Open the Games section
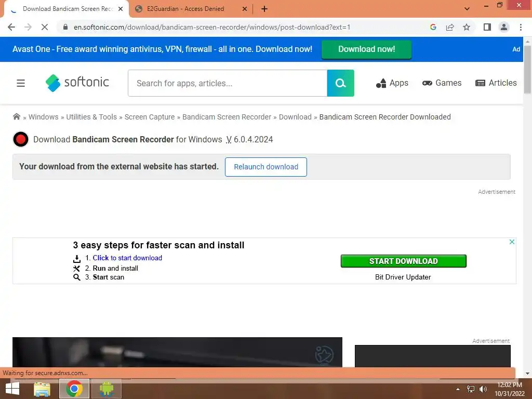The width and height of the screenshot is (532, 399). [x=442, y=83]
